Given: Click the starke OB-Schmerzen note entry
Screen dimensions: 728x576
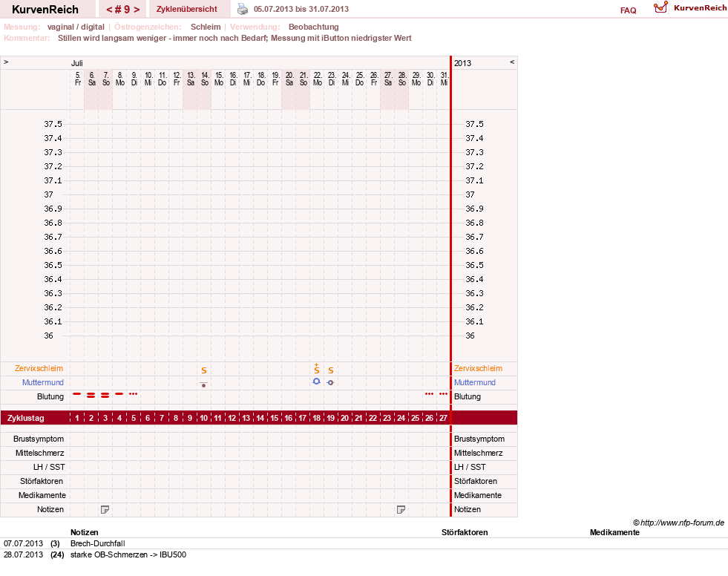Looking at the screenshot, I should (128, 554).
